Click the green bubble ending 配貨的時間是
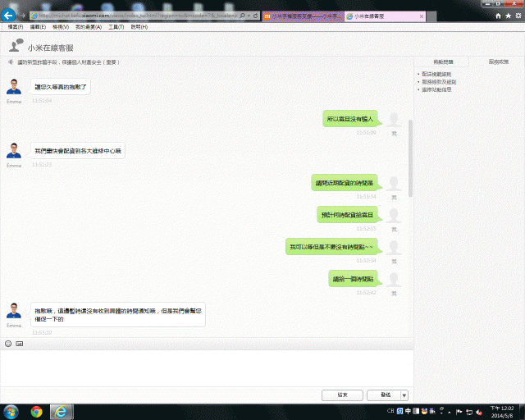The width and height of the screenshot is (525, 420). click(346, 183)
